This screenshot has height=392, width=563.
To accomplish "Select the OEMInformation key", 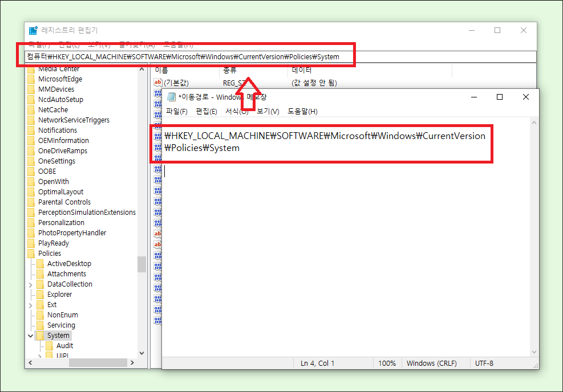I will tap(63, 141).
